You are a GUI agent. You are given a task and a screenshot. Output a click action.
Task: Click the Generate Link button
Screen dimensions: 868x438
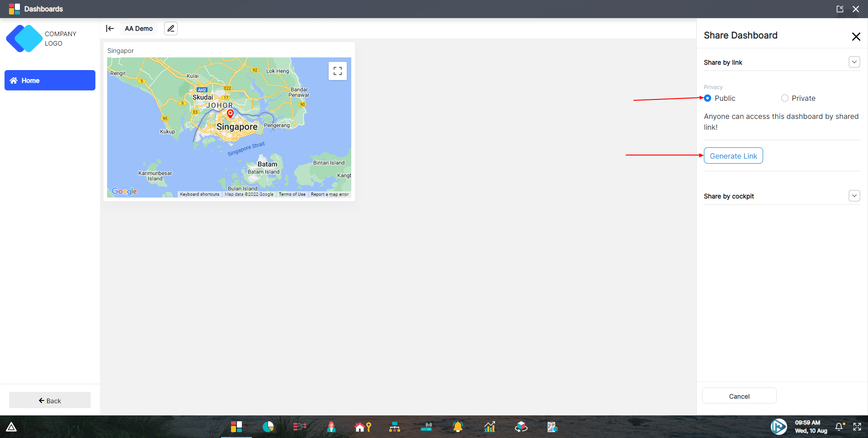coord(733,155)
